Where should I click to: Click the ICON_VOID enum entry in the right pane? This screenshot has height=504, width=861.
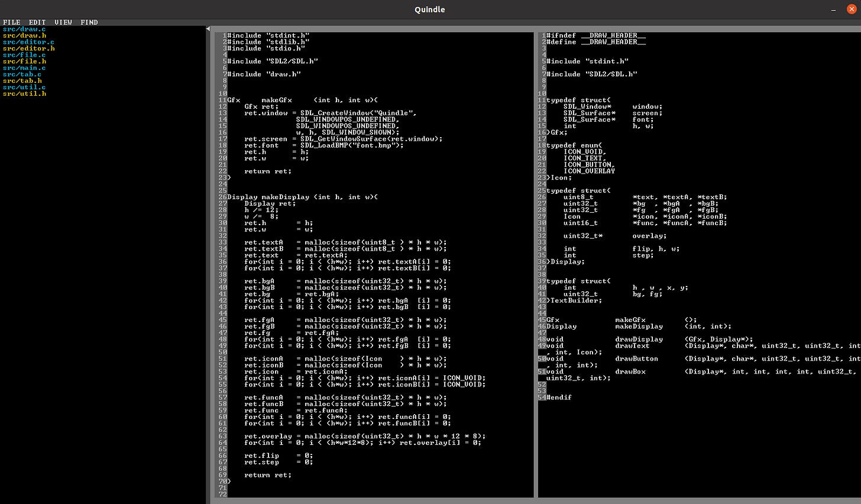point(585,152)
